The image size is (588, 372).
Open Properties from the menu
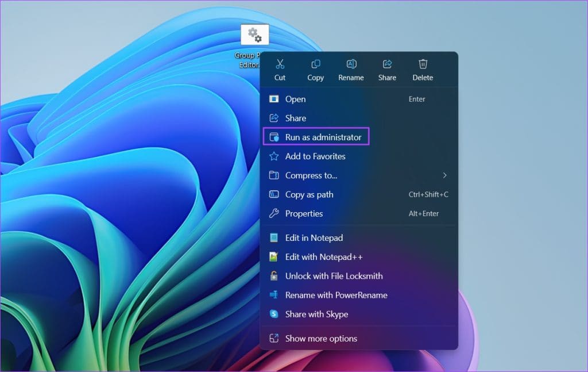tap(305, 213)
